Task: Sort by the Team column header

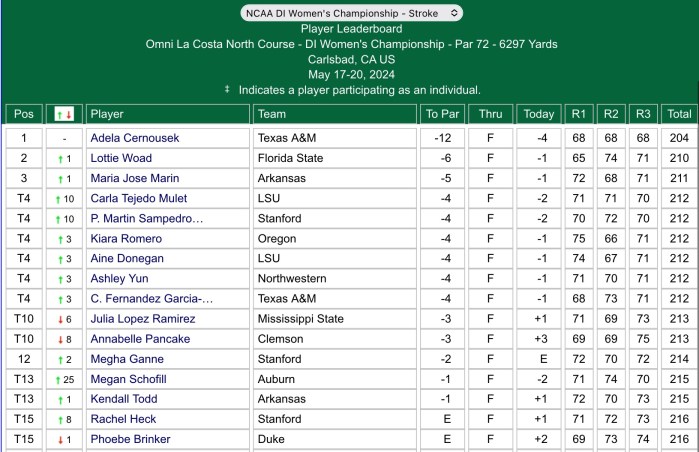Action: coord(271,114)
